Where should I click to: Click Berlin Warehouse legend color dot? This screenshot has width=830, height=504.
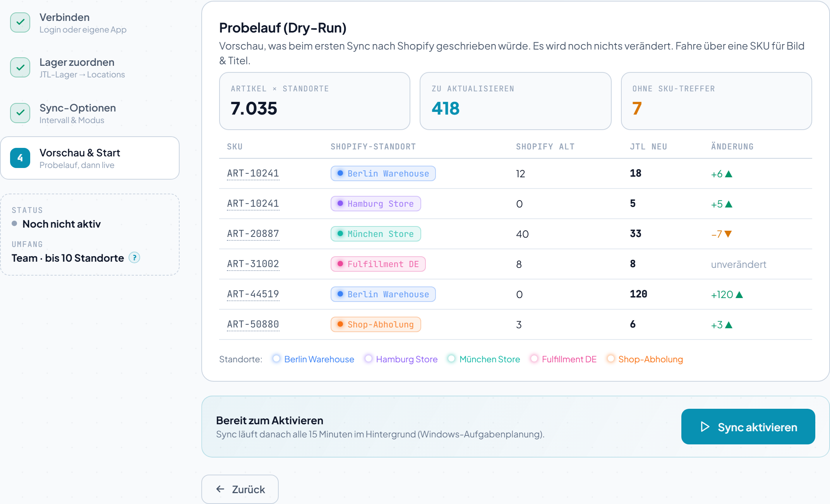click(x=276, y=359)
